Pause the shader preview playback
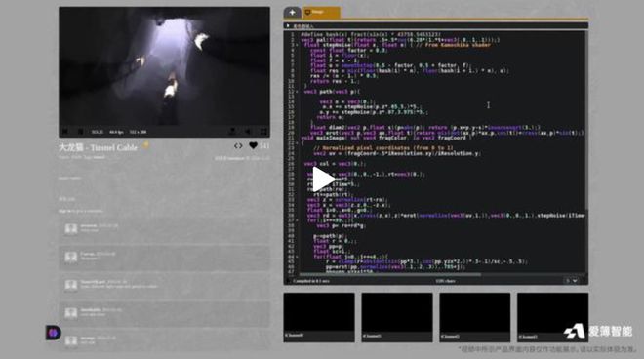644x359 pixels. [80, 132]
